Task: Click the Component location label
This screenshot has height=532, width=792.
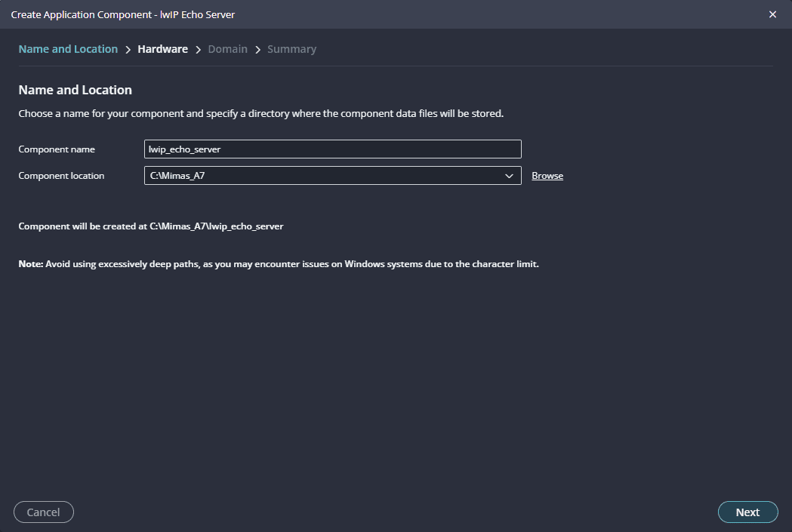Action: click(x=61, y=176)
